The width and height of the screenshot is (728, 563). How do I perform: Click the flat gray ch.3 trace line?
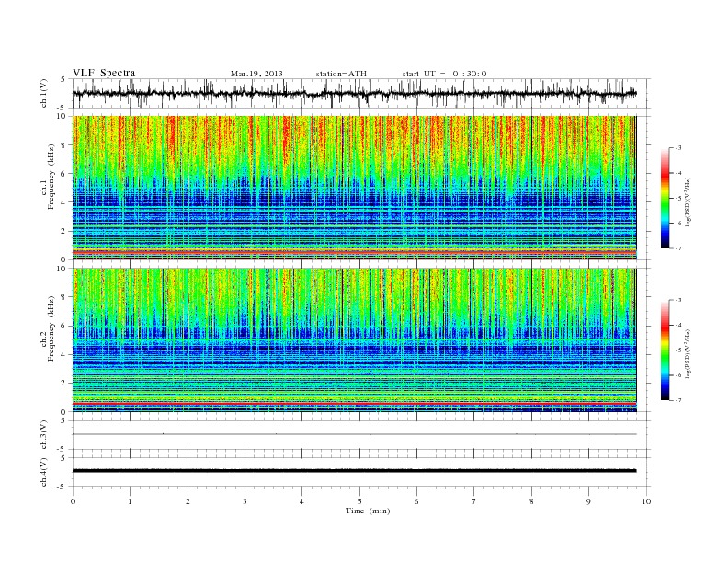tap(354, 434)
